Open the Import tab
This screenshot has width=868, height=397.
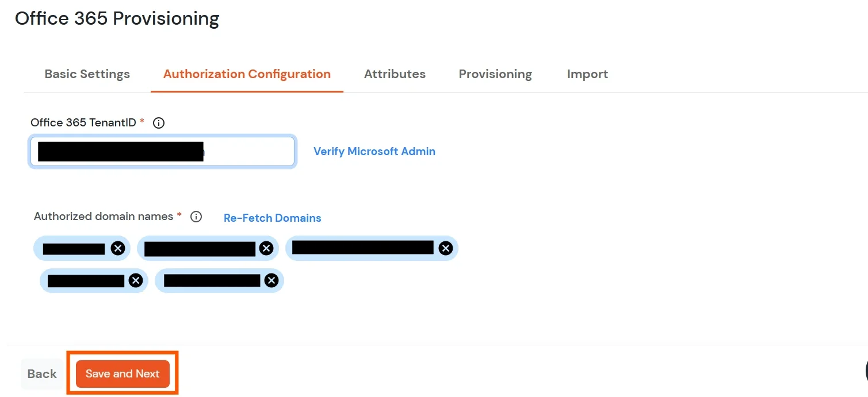(587, 74)
